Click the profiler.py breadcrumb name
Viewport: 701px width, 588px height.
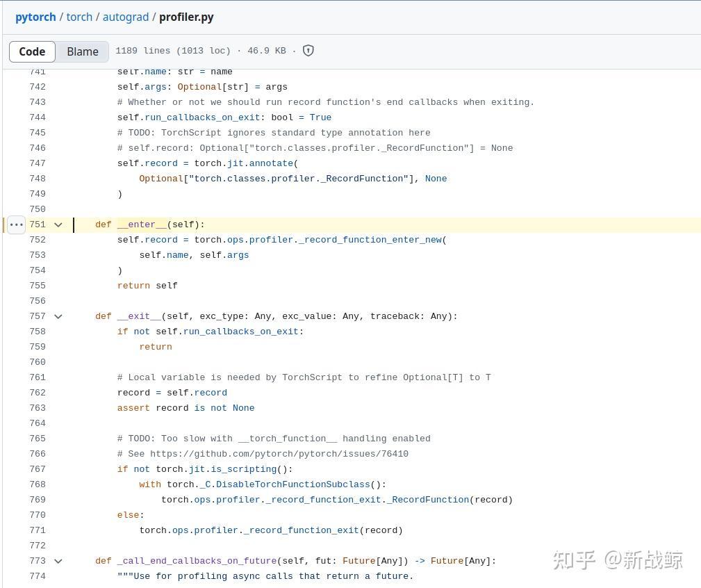186,17
